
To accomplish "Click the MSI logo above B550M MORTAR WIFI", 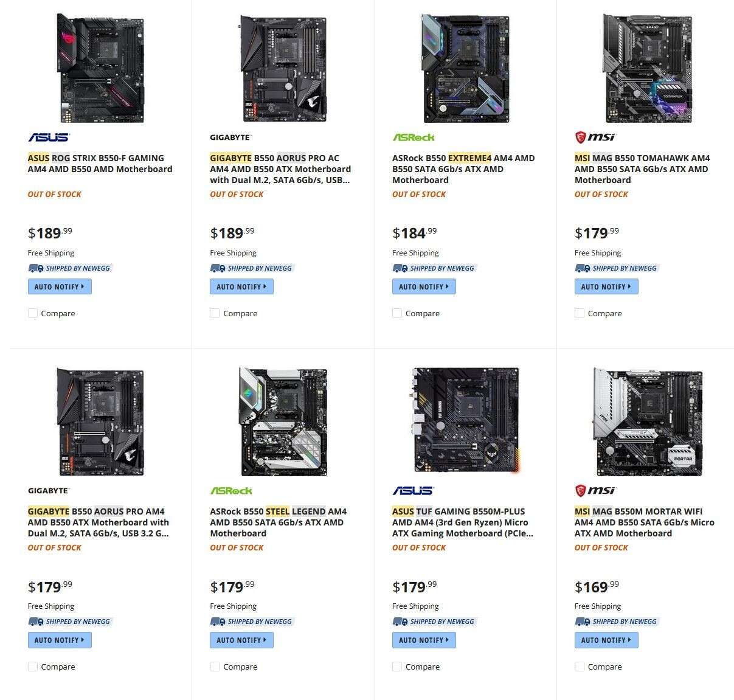I will tap(595, 491).
